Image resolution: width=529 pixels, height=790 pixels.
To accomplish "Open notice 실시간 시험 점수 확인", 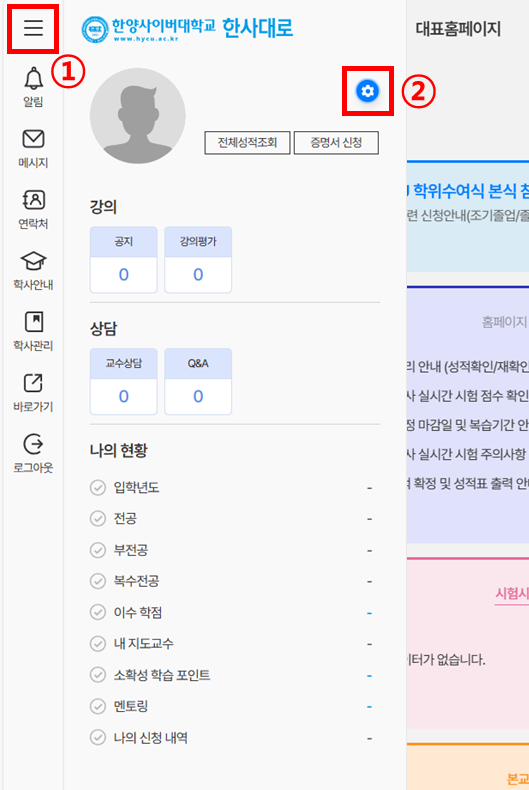I will tap(468, 396).
